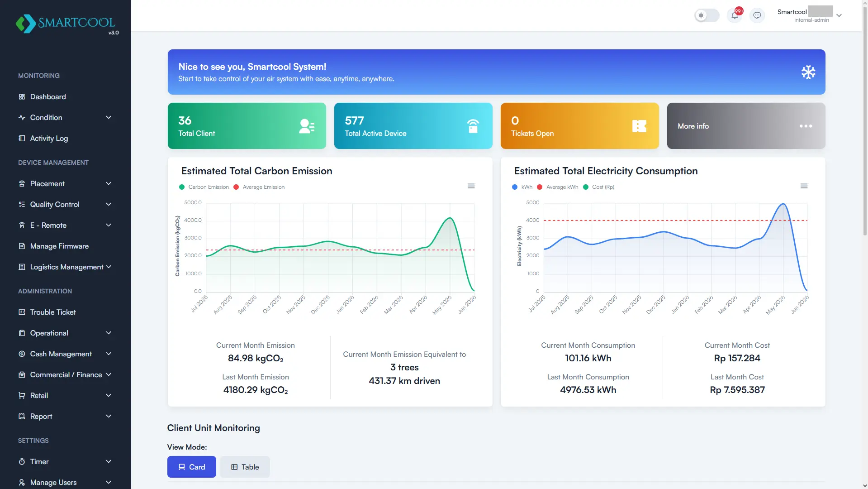868x489 pixels.
Task: Expand the user account dropdown arrow
Action: point(839,15)
